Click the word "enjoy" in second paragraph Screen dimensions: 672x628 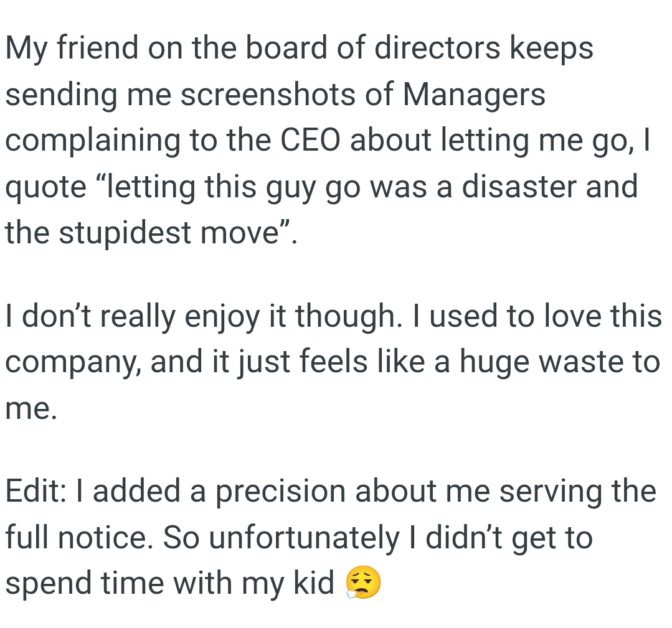(x=224, y=317)
